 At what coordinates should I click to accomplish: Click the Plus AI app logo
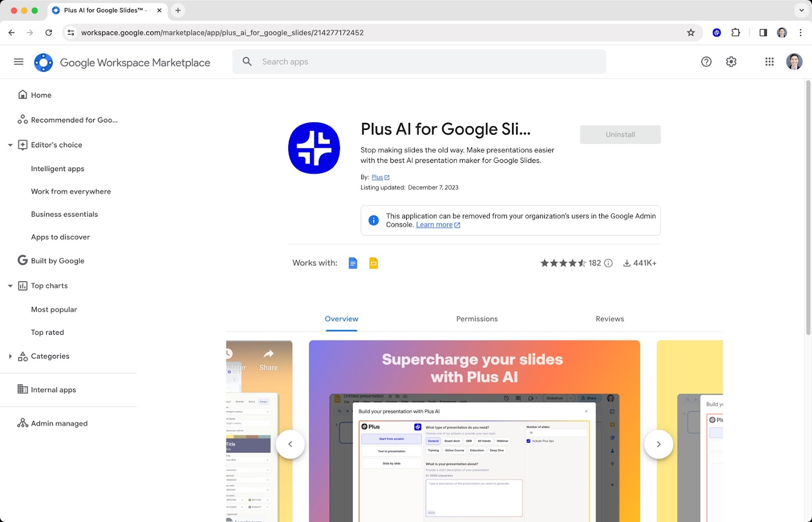[314, 148]
